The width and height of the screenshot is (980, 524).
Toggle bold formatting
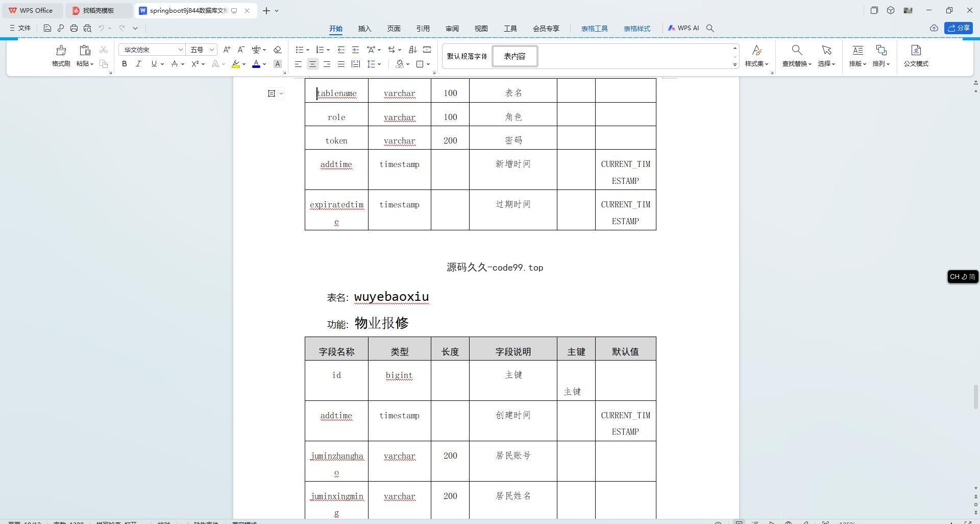(124, 64)
